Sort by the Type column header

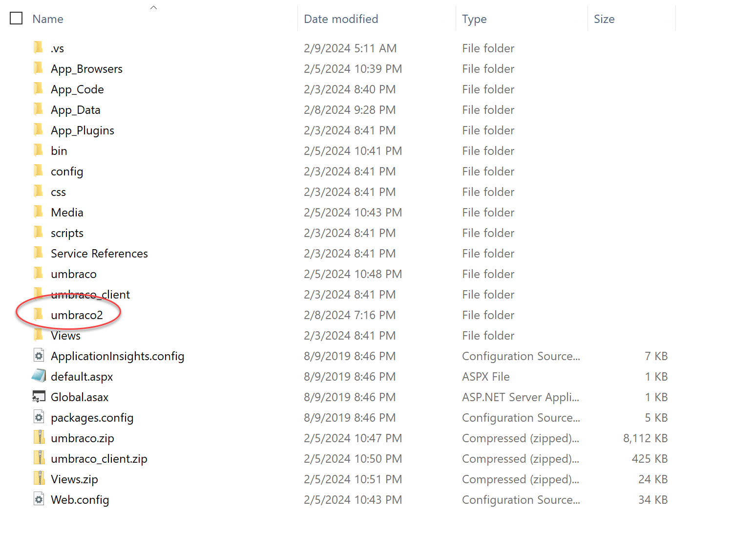click(474, 19)
